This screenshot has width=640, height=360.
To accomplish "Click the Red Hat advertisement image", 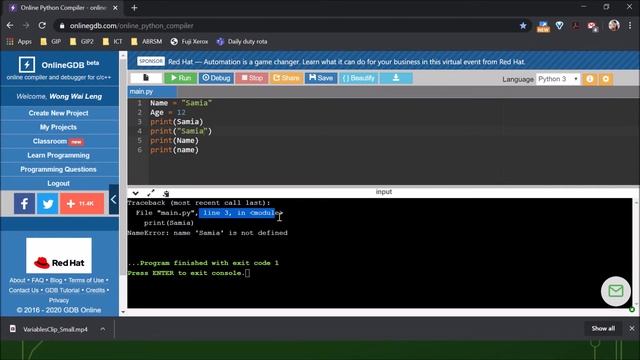I will point(59,256).
